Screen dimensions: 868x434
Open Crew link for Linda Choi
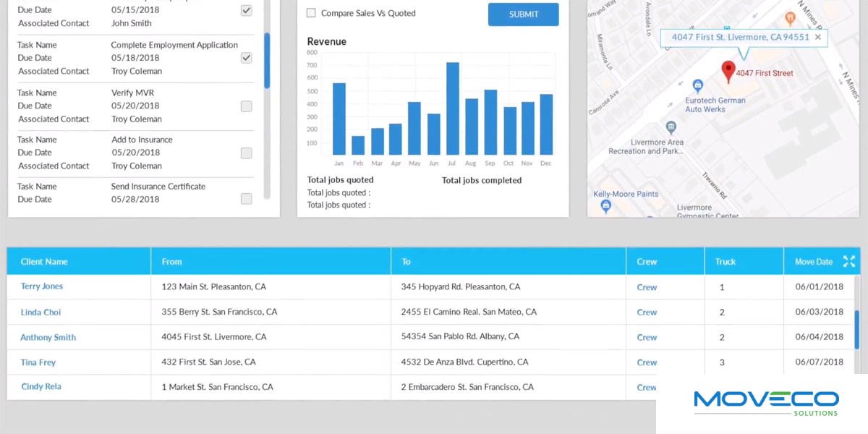pyautogui.click(x=647, y=312)
